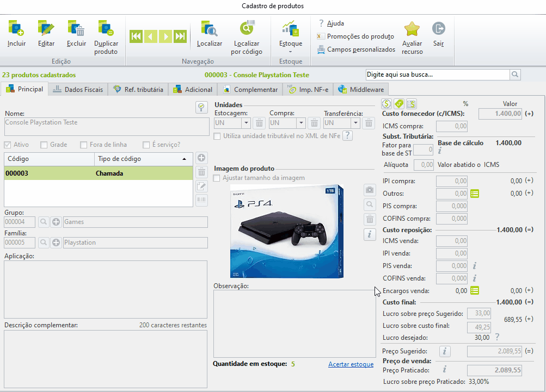Viewport: 546px width, 392px height.
Task: Open Campos personalizados
Action: (x=356, y=49)
